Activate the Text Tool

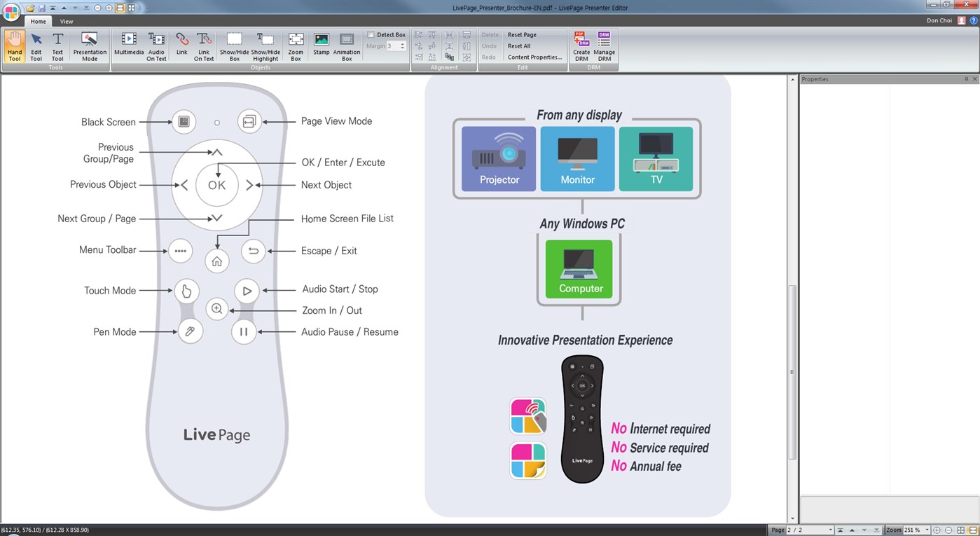[x=57, y=46]
